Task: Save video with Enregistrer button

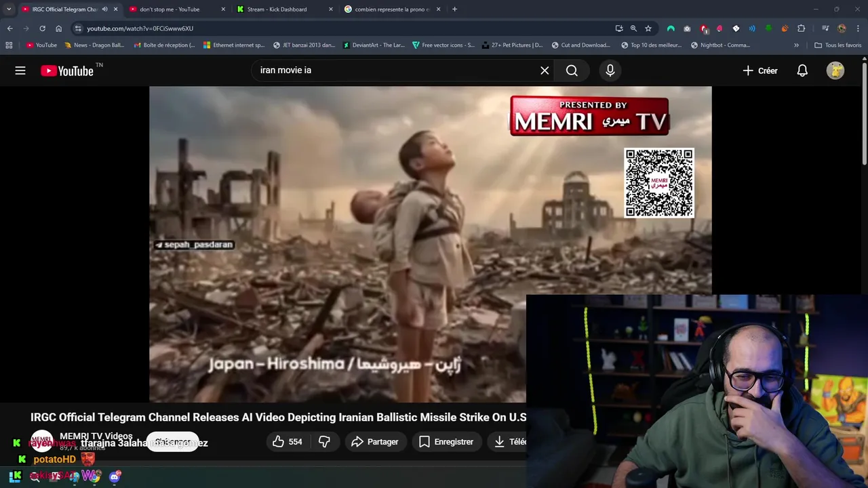Action: pos(446,442)
